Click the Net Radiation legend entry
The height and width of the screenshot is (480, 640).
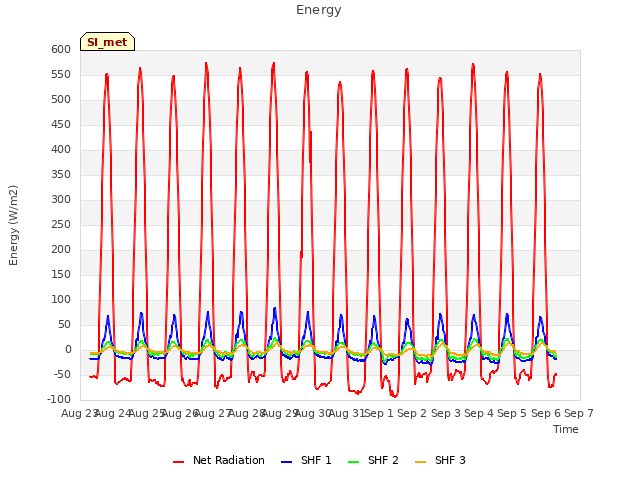click(x=218, y=460)
